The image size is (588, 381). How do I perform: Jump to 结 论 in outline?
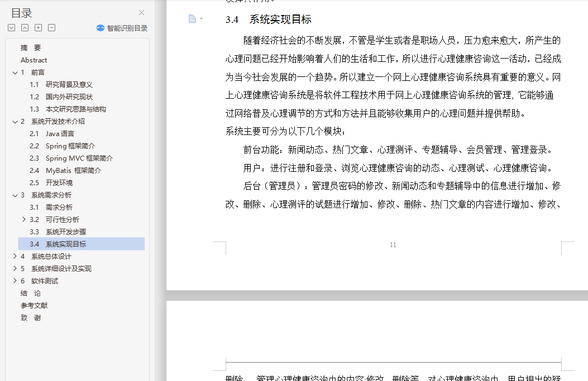[x=31, y=293]
